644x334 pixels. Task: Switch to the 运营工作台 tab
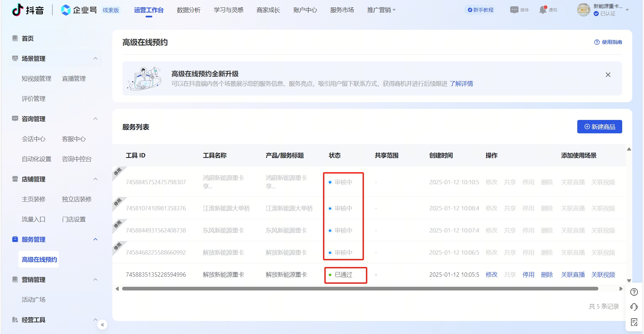pyautogui.click(x=149, y=10)
